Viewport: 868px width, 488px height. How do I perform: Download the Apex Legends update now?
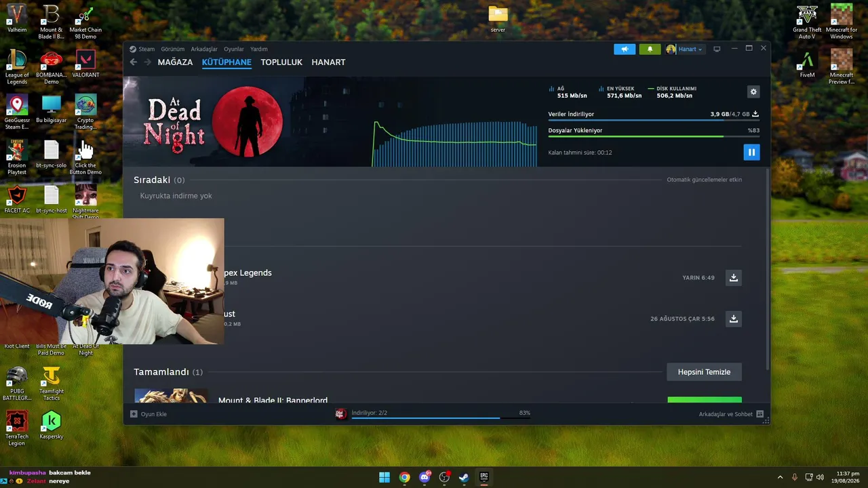(x=733, y=278)
